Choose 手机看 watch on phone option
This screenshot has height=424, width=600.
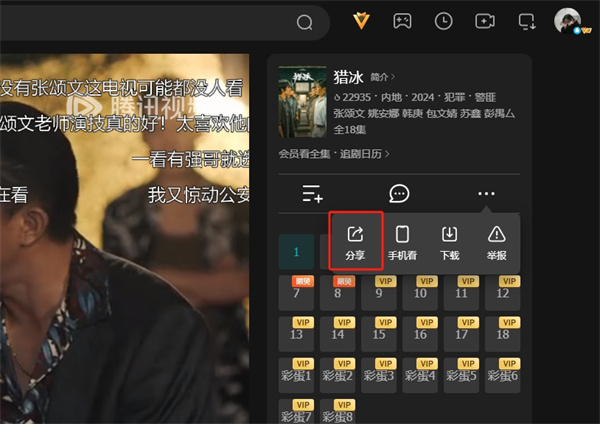[x=402, y=243]
